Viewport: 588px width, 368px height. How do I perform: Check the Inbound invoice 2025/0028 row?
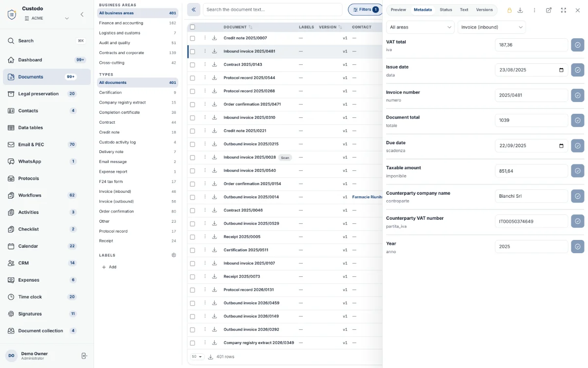coord(193,158)
